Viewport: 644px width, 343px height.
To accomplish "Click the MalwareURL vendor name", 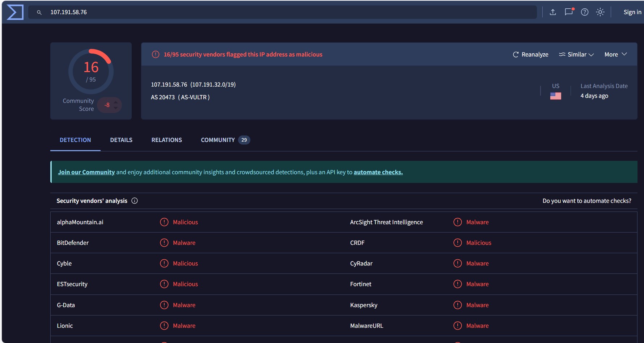I will click(x=367, y=326).
